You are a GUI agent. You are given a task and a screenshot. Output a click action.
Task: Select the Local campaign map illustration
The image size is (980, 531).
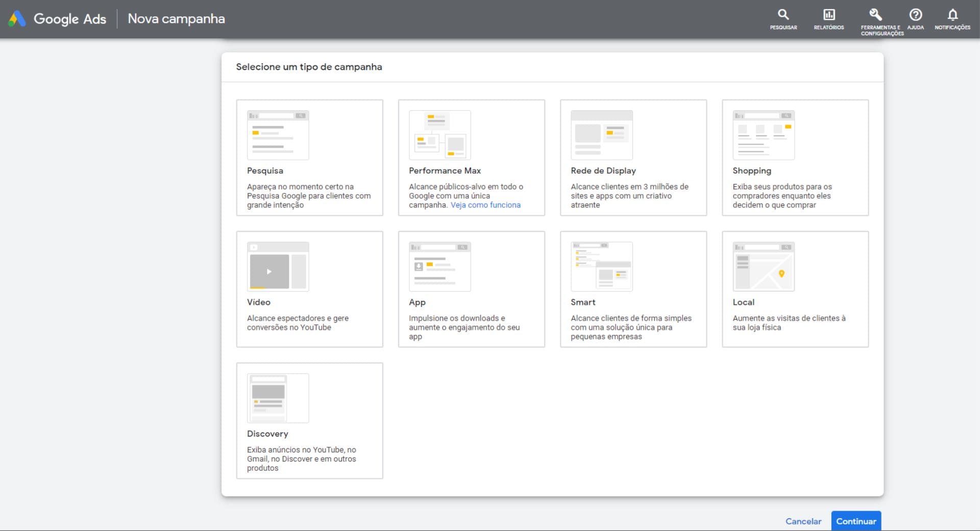[x=763, y=267]
